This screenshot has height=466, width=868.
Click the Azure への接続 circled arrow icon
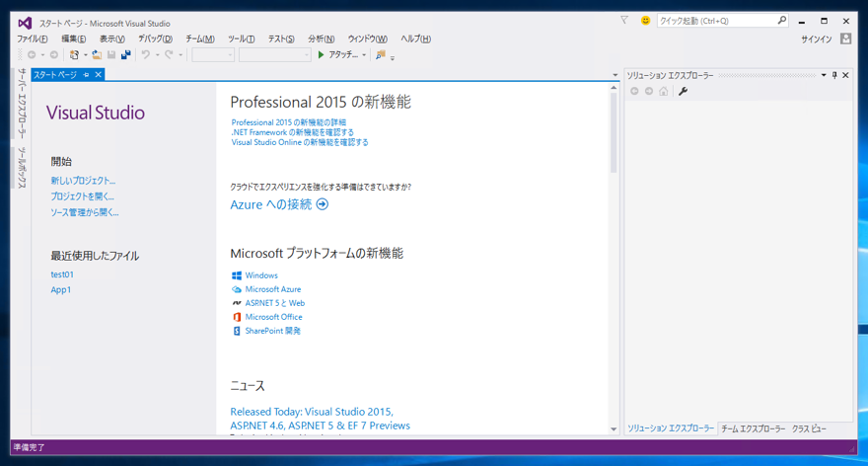(x=323, y=204)
